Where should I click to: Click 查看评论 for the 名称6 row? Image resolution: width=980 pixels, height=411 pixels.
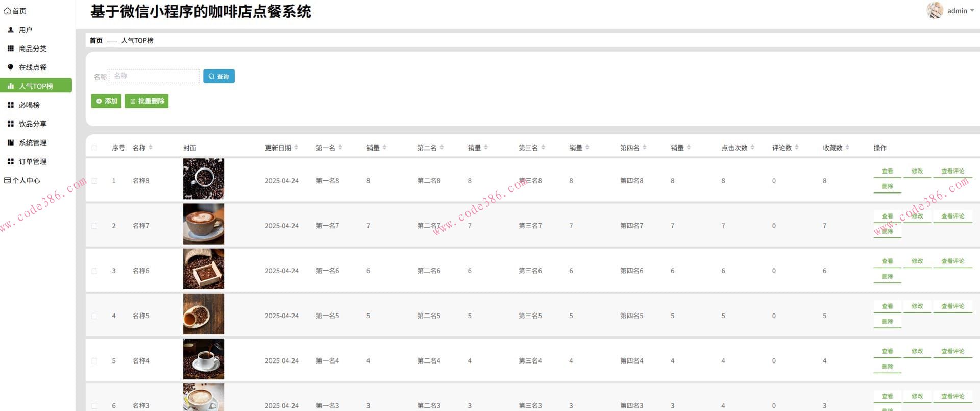click(x=953, y=261)
